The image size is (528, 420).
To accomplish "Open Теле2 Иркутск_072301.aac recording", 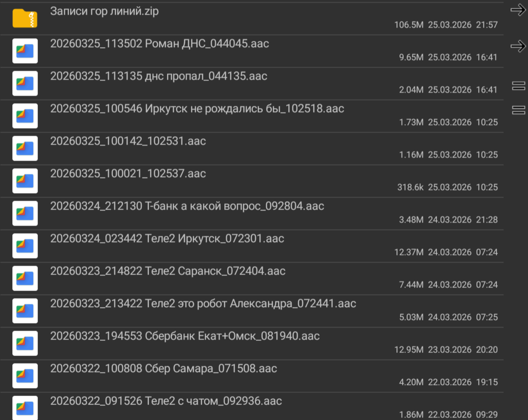I will pyautogui.click(x=167, y=239).
